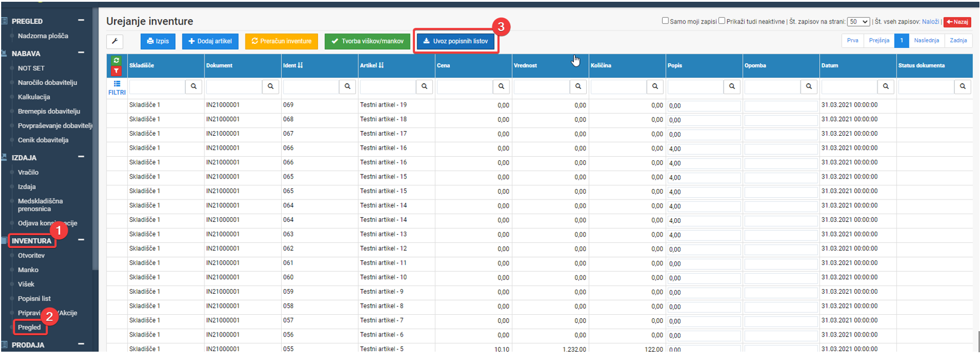Collapse the PREGLED sidebar section

[x=81, y=20]
